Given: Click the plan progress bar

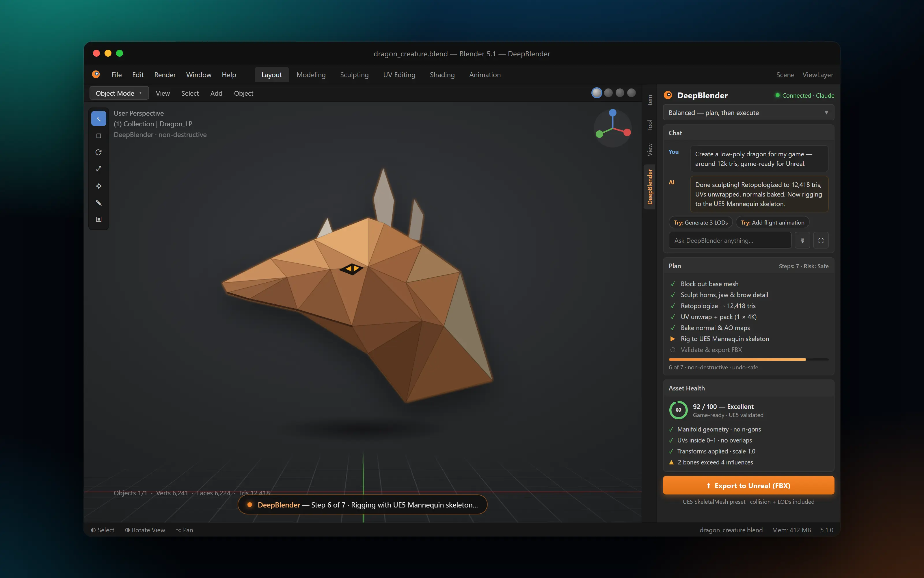Looking at the screenshot, I should [x=748, y=359].
